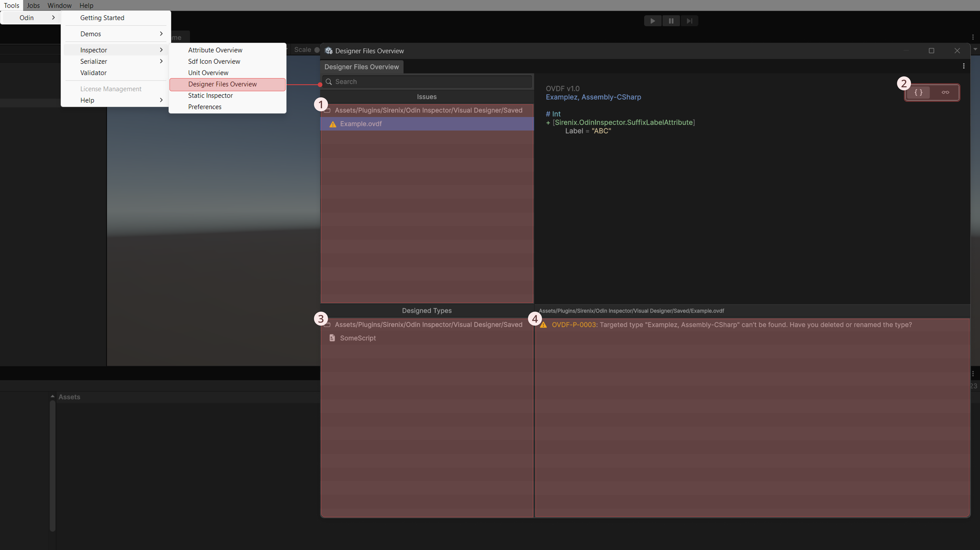Open Attribute Overview from Inspector menu

(215, 50)
